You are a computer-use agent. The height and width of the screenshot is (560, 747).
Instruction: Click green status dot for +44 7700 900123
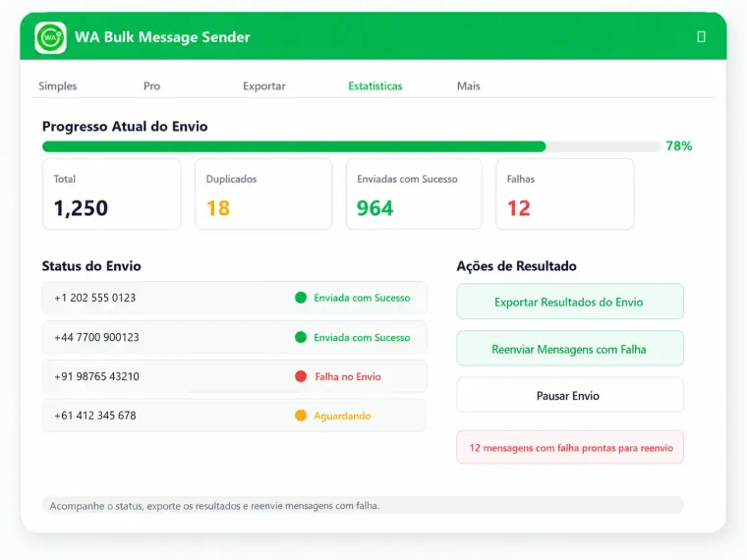point(301,337)
